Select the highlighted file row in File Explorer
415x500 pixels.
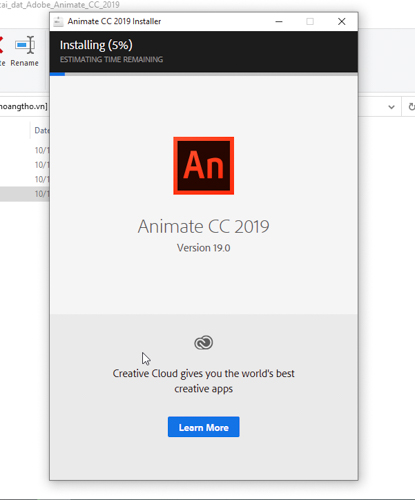click(x=25, y=194)
